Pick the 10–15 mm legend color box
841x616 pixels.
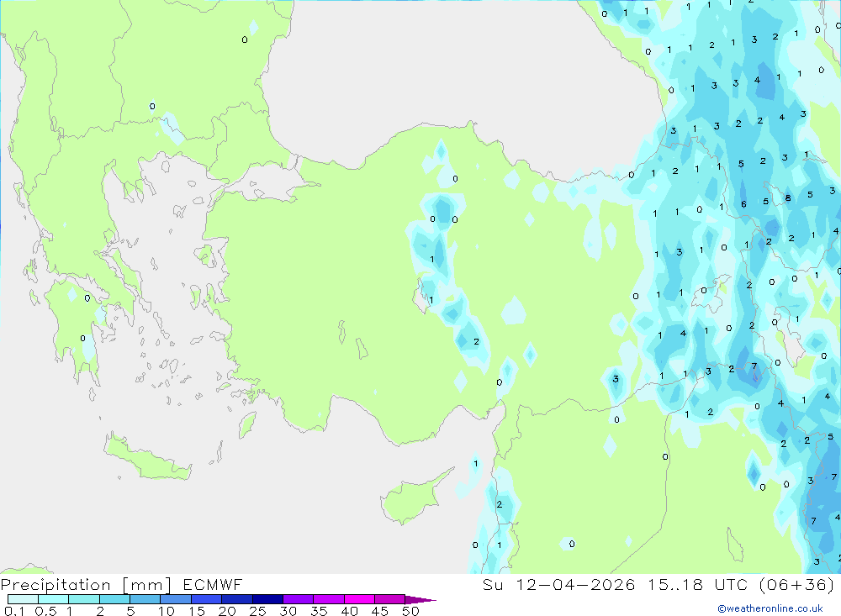point(176,599)
